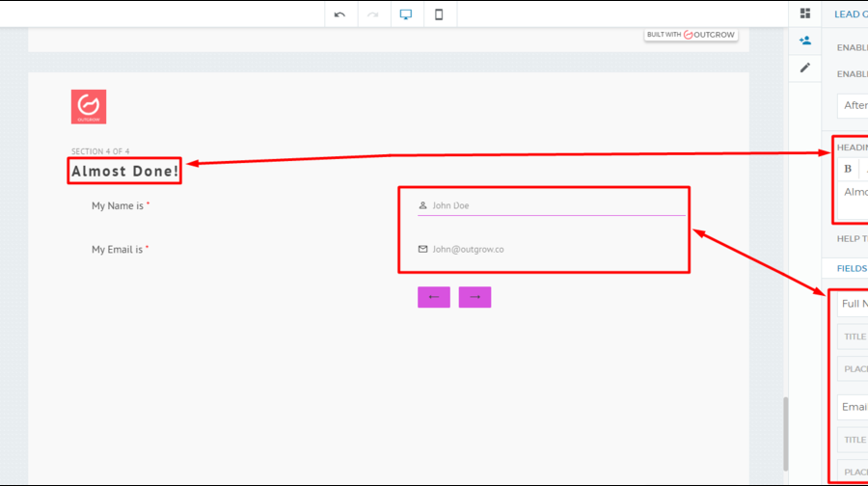
Task: Click the John Doe name input field
Action: (555, 205)
